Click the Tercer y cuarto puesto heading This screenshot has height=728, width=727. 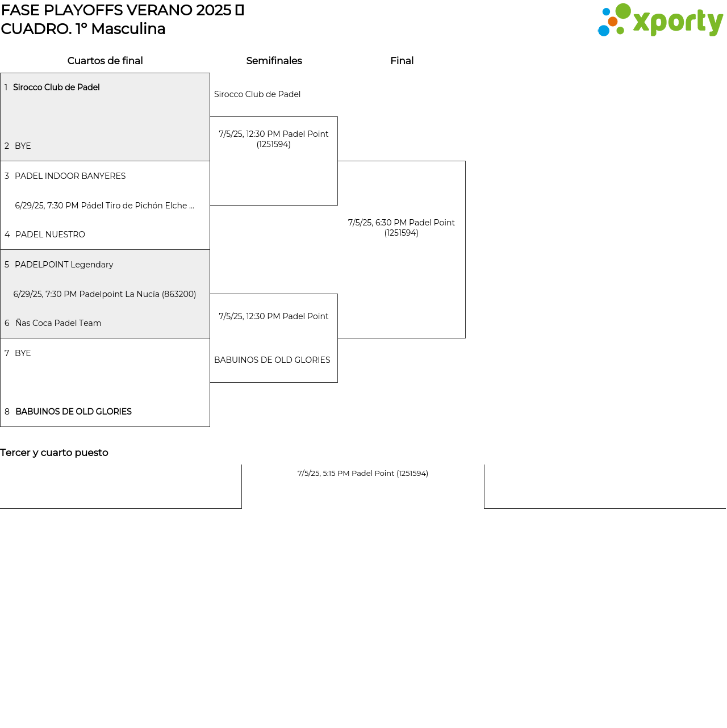pos(54,453)
